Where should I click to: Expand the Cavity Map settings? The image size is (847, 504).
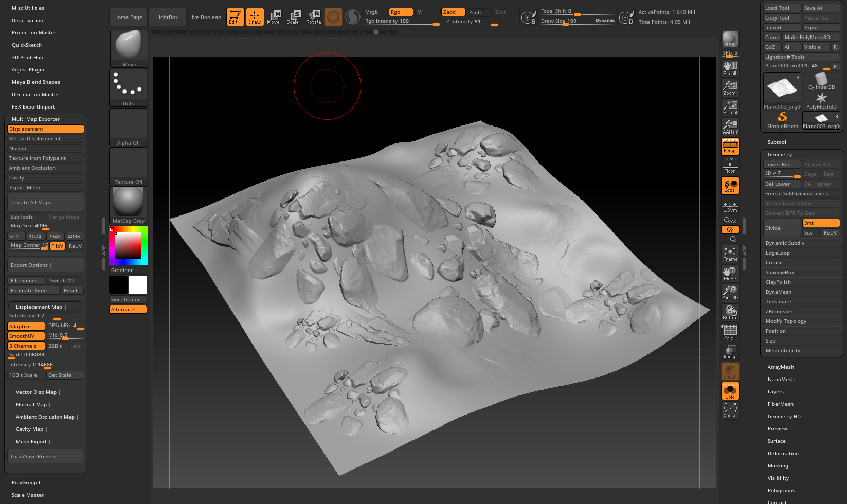[31, 429]
